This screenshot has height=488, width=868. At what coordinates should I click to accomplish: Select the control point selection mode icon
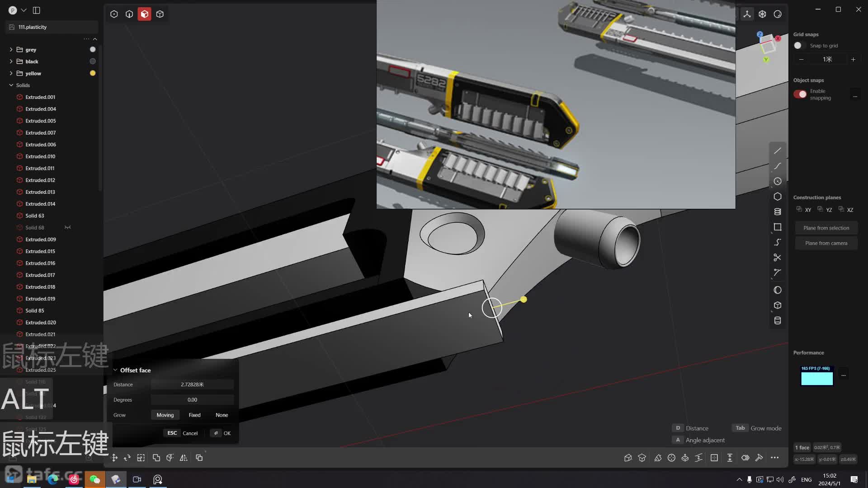[x=114, y=14]
